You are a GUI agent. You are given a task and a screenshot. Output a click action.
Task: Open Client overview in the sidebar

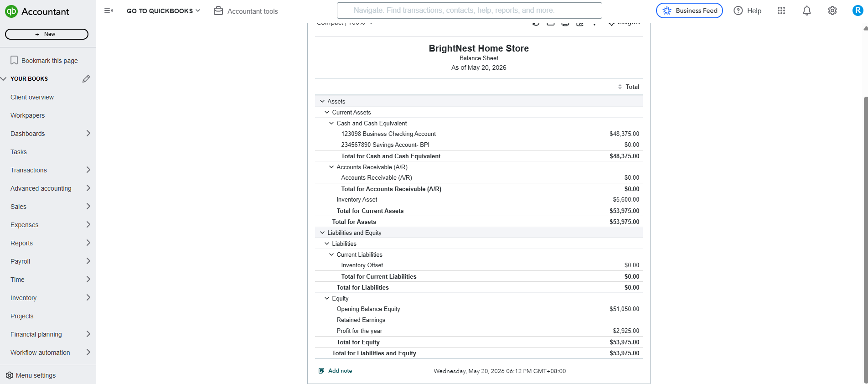coord(32,97)
